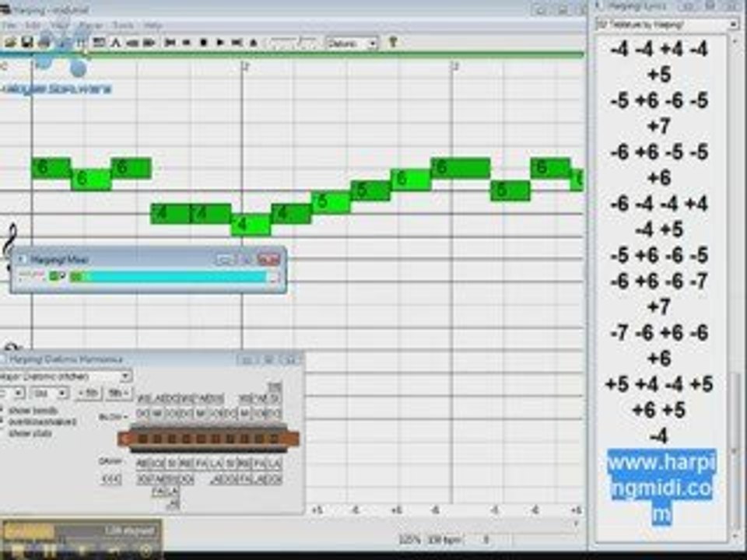The width and height of the screenshot is (747, 560).
Task: Toggle the show bends checkbox
Action: (x=2, y=410)
